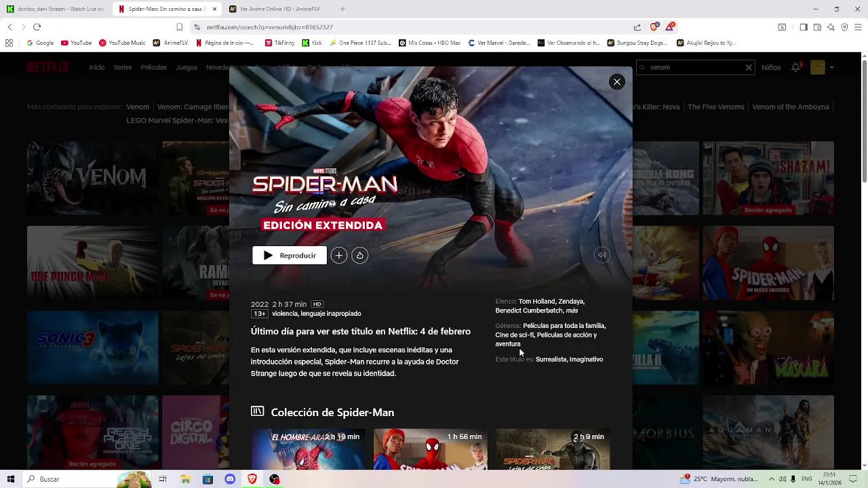Go to the Niños kids section
Viewport: 868px width, 488px height.
771,68
